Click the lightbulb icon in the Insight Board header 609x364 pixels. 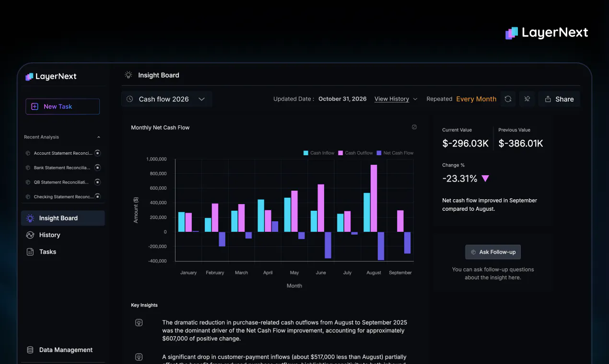click(129, 75)
